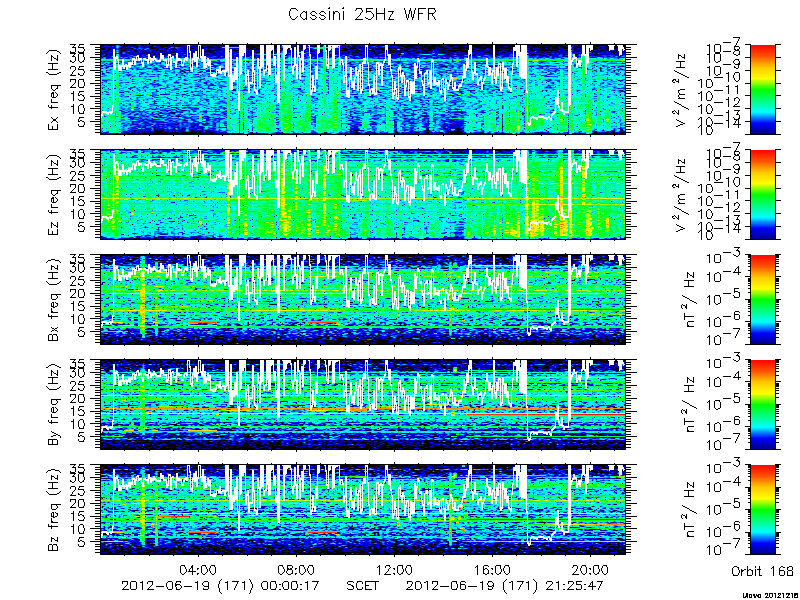Click the 12:00 time axis label
Screen dimensions: 800x600
coord(394,569)
